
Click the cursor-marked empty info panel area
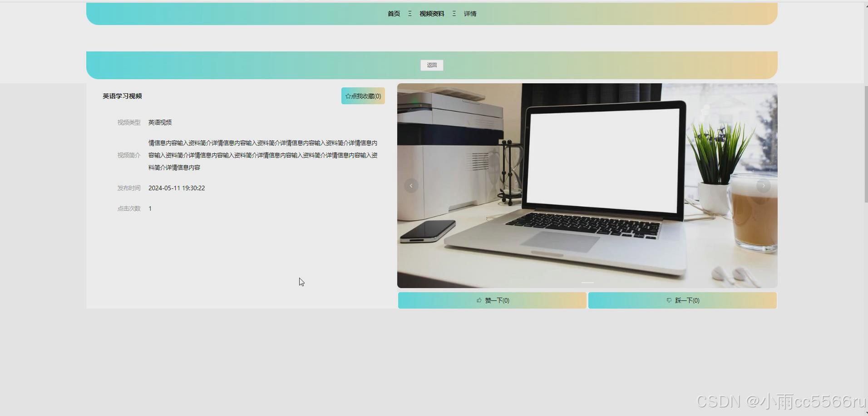click(x=301, y=282)
